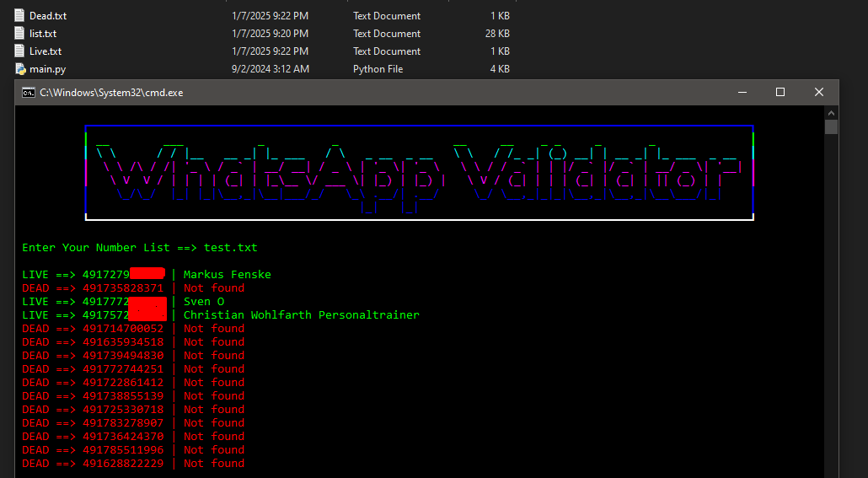Click the number 491722861412
Image resolution: width=868 pixels, height=478 pixels.
[123, 382]
